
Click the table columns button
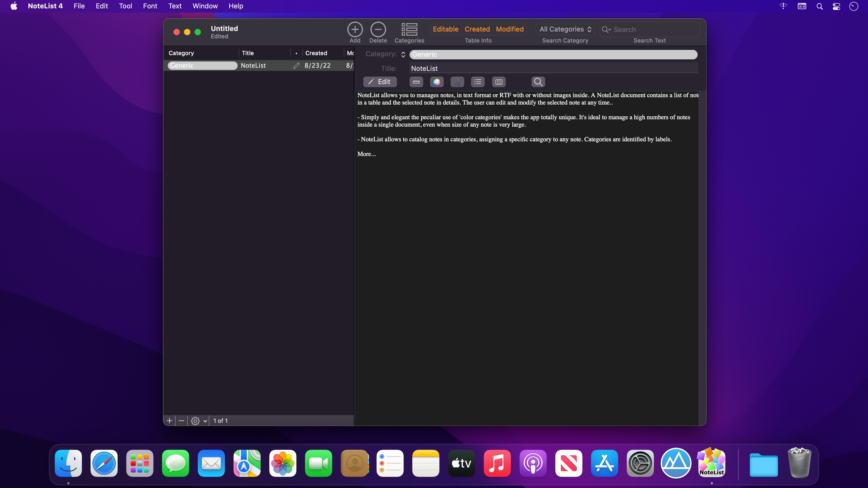pos(499,82)
